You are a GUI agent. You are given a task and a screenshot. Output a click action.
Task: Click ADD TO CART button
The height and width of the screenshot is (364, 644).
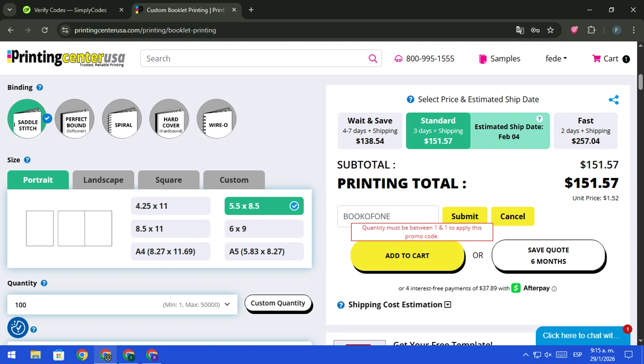[x=407, y=256]
